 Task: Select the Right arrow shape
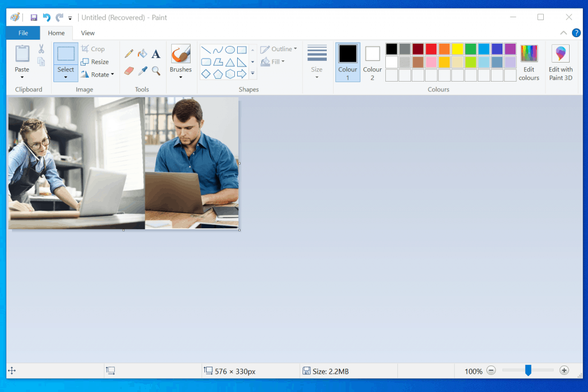(242, 74)
